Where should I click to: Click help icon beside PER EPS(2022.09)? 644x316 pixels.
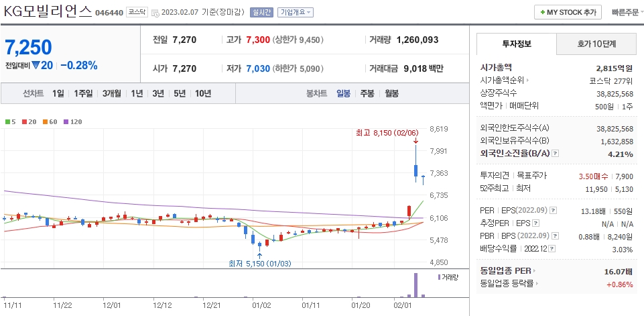click(554, 210)
